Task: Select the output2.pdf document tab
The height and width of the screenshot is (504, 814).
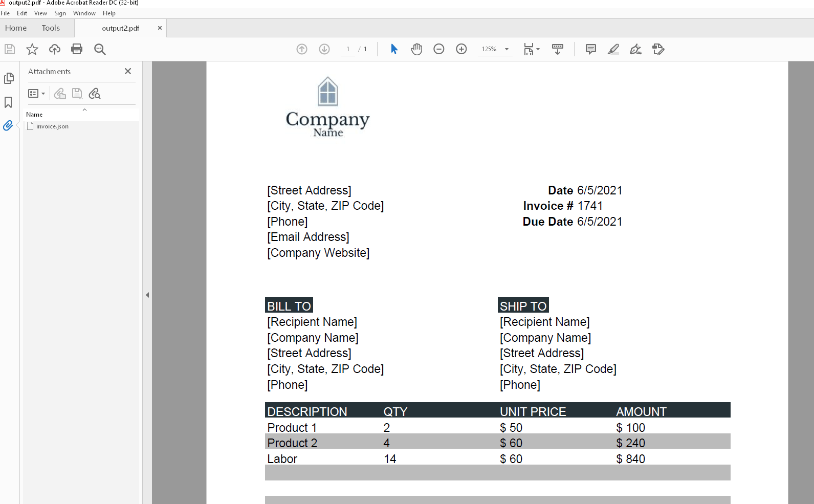Action: click(120, 28)
